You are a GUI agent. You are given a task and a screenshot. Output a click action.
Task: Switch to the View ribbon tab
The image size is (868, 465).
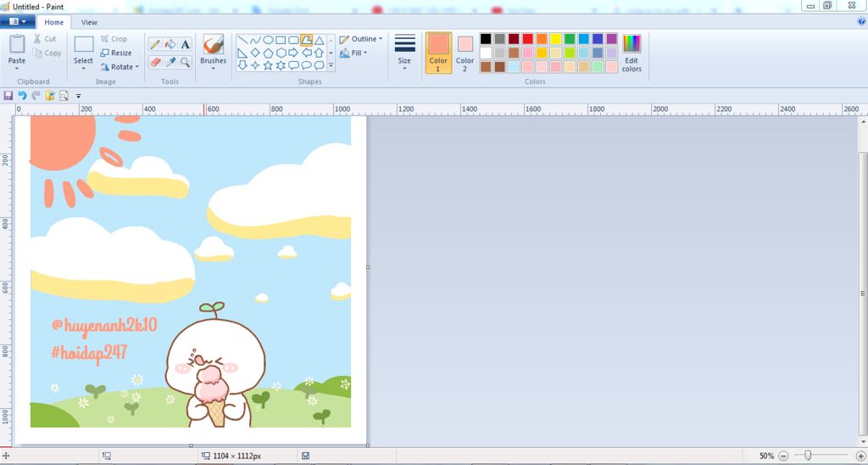click(89, 22)
